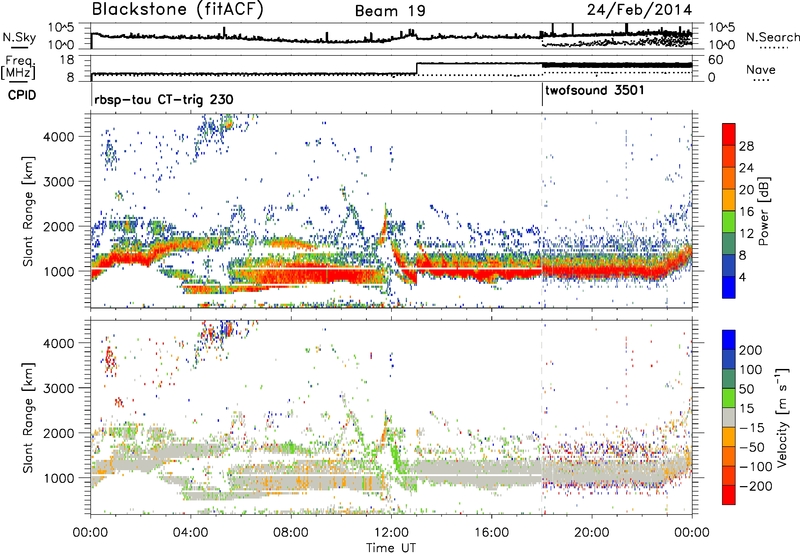Click the date '24/Feb/2014'
800x554 pixels.
pos(639,9)
